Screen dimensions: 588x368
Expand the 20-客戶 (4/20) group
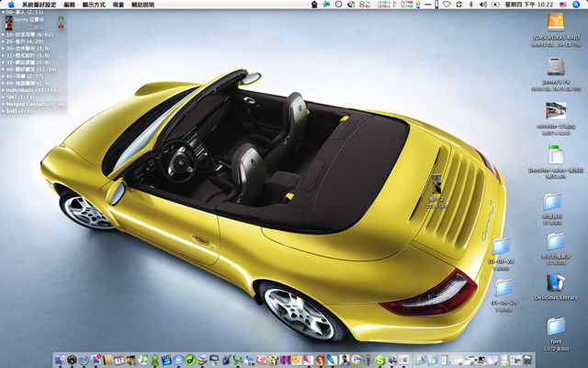3,41
